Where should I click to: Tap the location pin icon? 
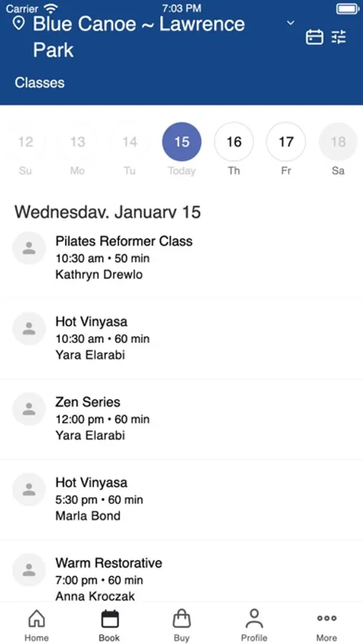pyautogui.click(x=19, y=24)
